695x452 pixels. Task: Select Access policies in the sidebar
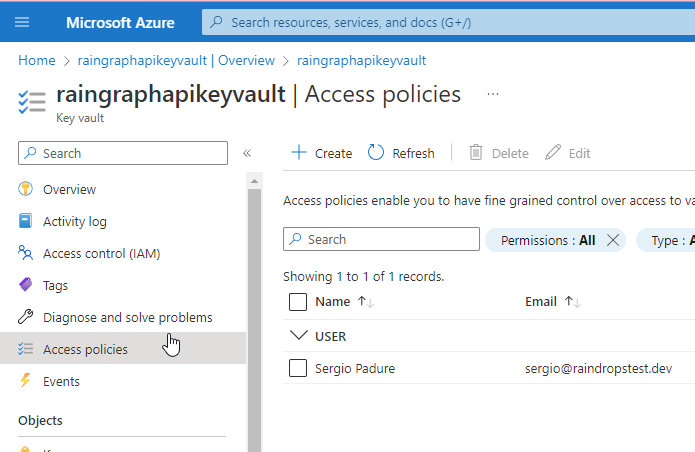123,349
